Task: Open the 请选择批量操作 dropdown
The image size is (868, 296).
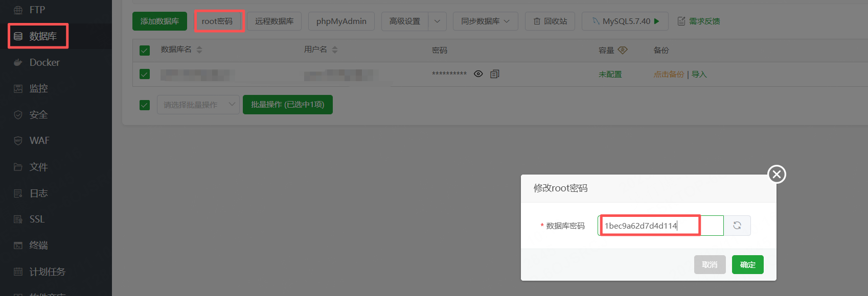Action: (x=198, y=105)
